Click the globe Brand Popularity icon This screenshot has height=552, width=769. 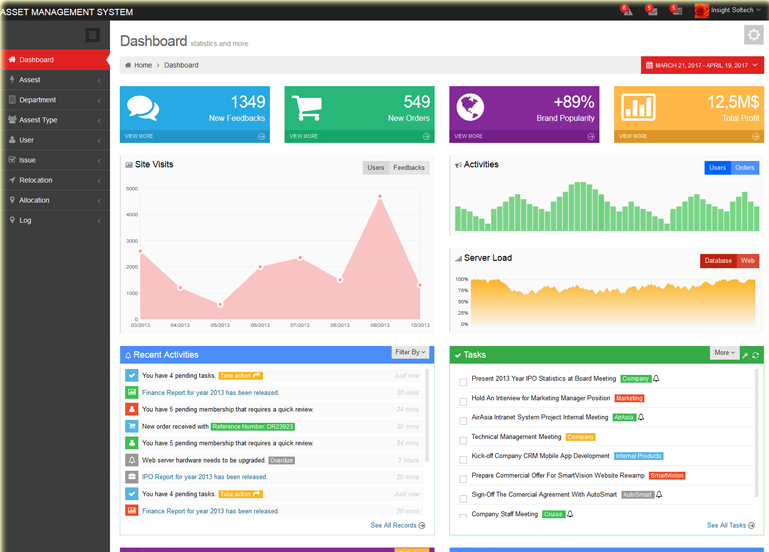click(471, 108)
